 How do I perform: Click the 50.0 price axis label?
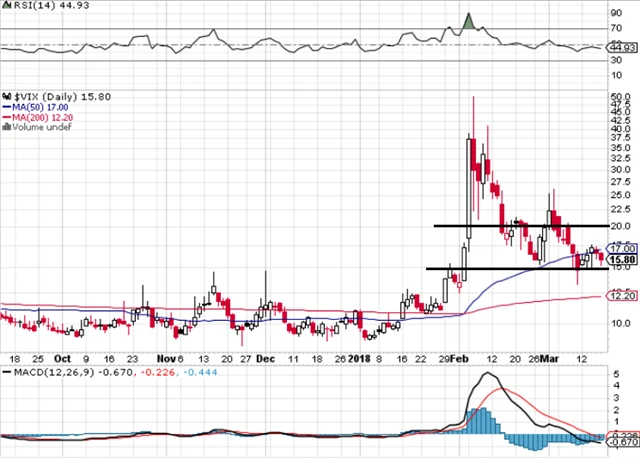click(619, 98)
